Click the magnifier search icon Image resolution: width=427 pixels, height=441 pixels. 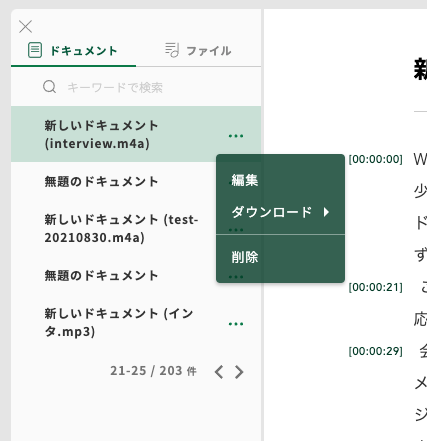(x=49, y=87)
